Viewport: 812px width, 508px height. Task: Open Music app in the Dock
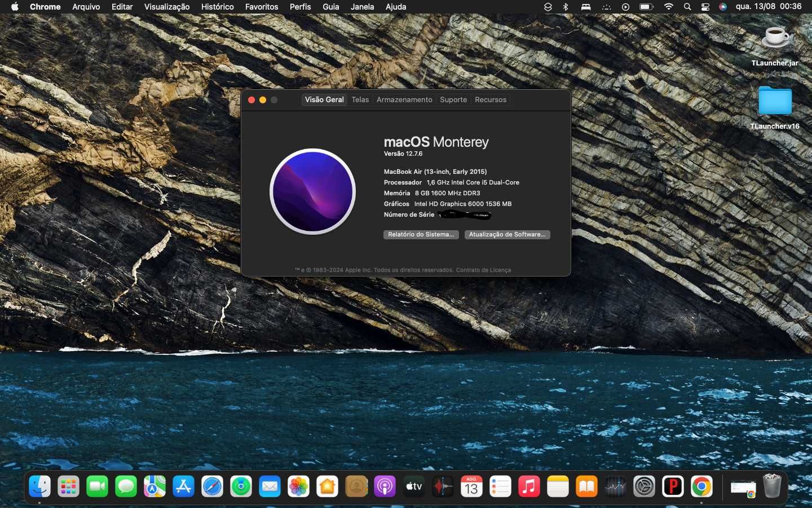(529, 487)
